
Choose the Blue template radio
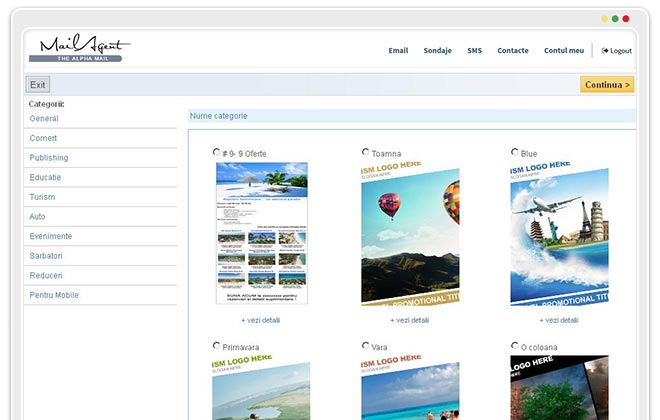tap(514, 152)
